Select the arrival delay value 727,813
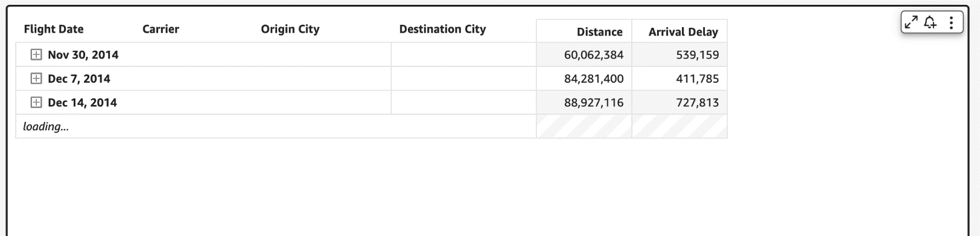This screenshot has width=980, height=236. point(697,103)
